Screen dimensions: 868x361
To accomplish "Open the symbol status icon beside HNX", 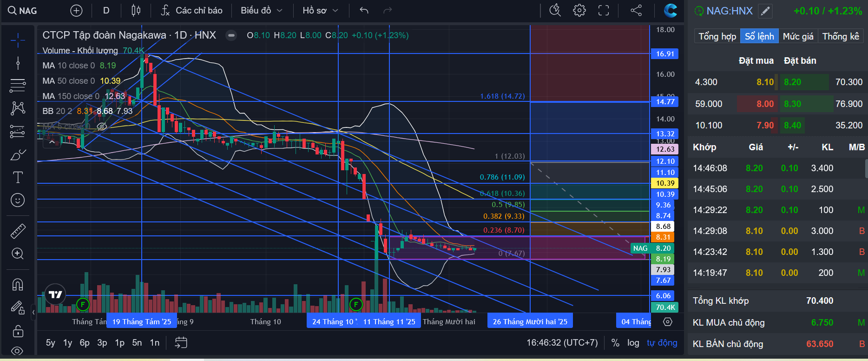I will [x=231, y=35].
